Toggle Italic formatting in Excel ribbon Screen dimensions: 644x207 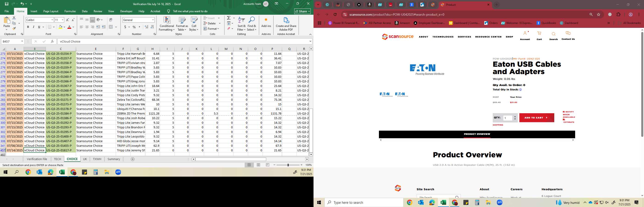34,27
